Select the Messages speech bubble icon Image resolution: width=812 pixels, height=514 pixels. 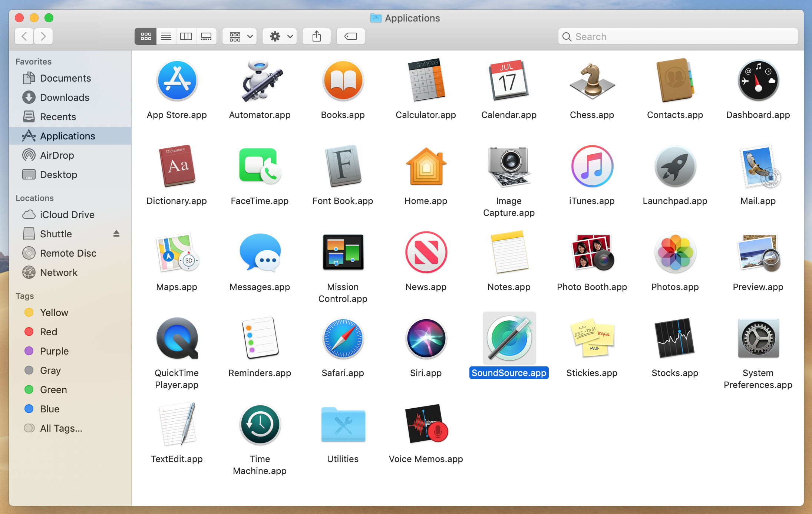pos(260,252)
